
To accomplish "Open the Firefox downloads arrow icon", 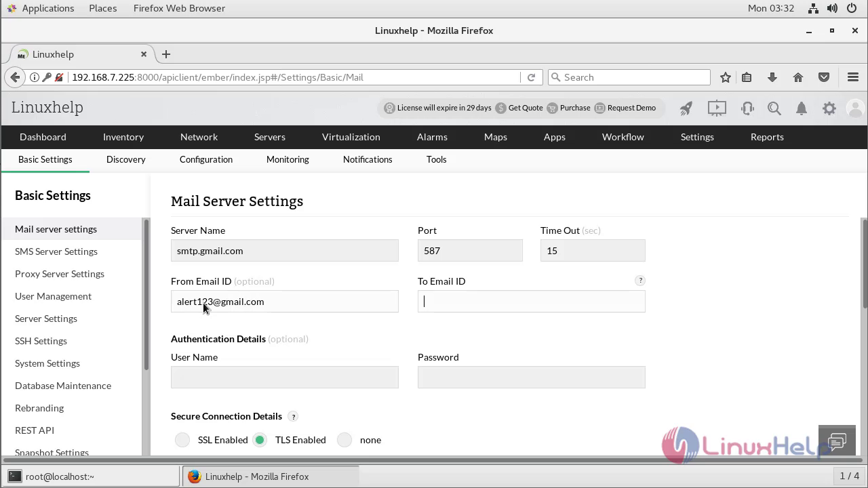I will (772, 77).
